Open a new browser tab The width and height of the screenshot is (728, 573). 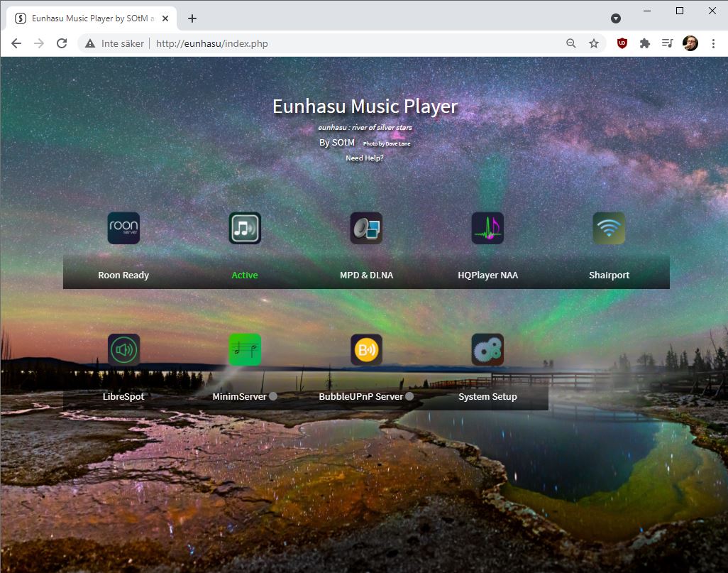click(192, 18)
